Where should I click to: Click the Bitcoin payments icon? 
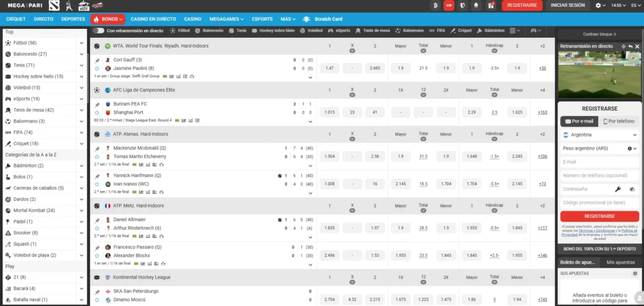coord(435,5)
